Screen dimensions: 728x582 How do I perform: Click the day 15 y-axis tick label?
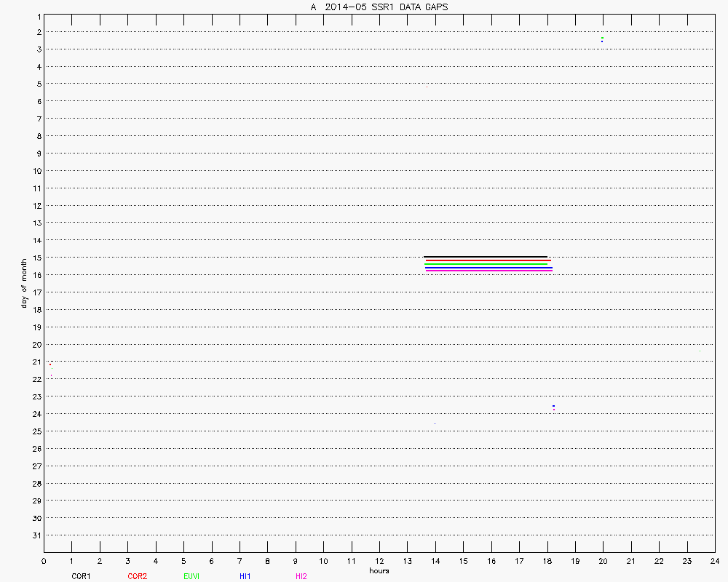click(x=35, y=258)
